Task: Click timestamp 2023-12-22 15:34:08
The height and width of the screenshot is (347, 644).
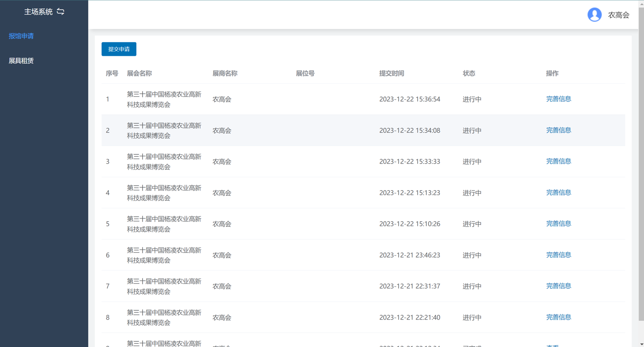Action: 410,131
